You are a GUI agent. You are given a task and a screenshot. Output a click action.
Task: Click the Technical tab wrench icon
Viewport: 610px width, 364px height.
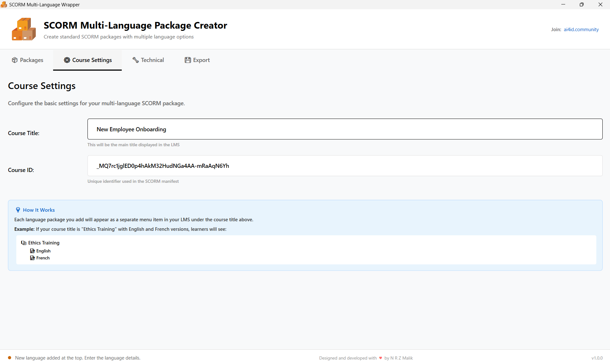(135, 60)
